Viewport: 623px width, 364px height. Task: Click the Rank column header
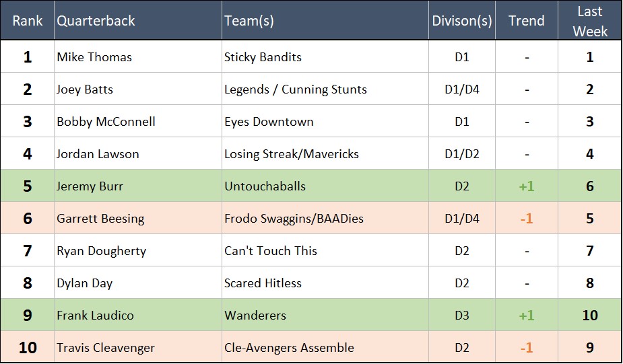tap(27, 21)
